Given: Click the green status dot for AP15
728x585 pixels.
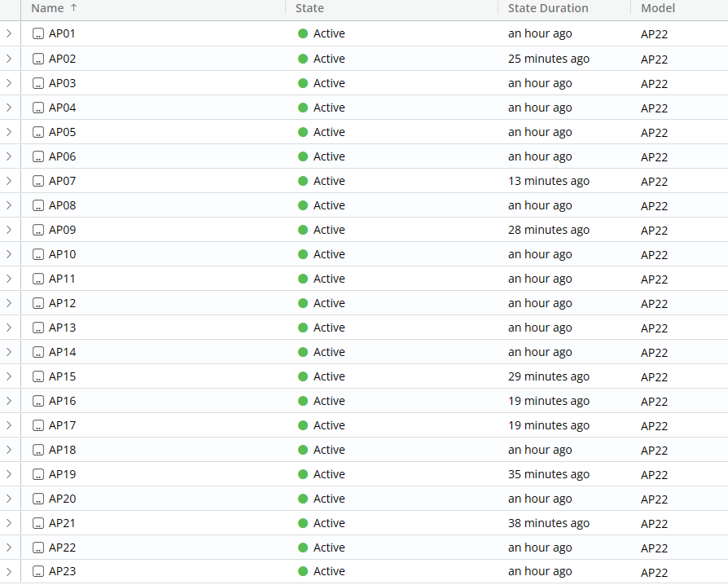Looking at the screenshot, I should click(303, 376).
